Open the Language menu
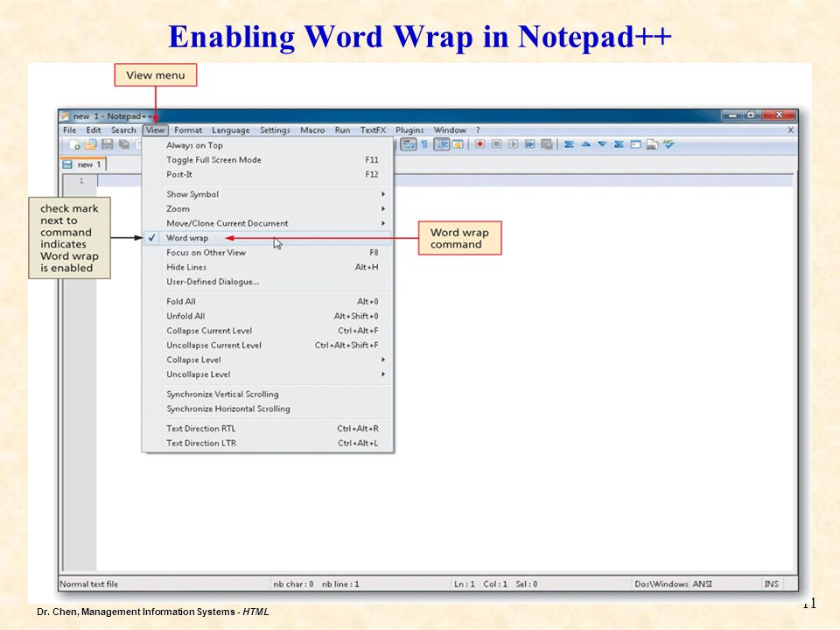840x630 pixels. [230, 129]
